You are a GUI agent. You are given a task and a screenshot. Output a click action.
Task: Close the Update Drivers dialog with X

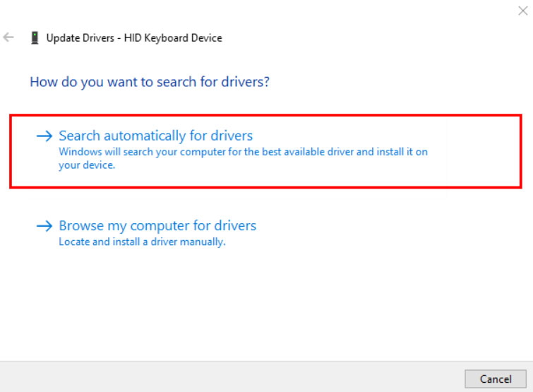[523, 11]
